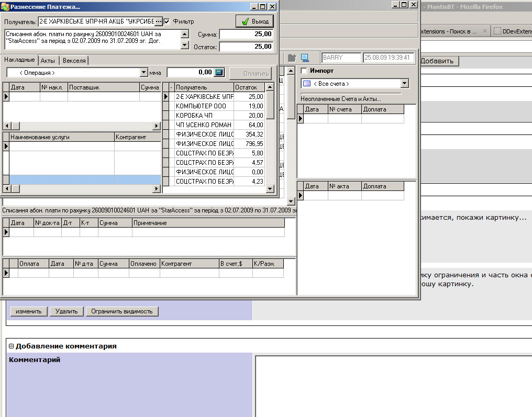Enable the Импорт checkbox
532x417 pixels.
[304, 71]
